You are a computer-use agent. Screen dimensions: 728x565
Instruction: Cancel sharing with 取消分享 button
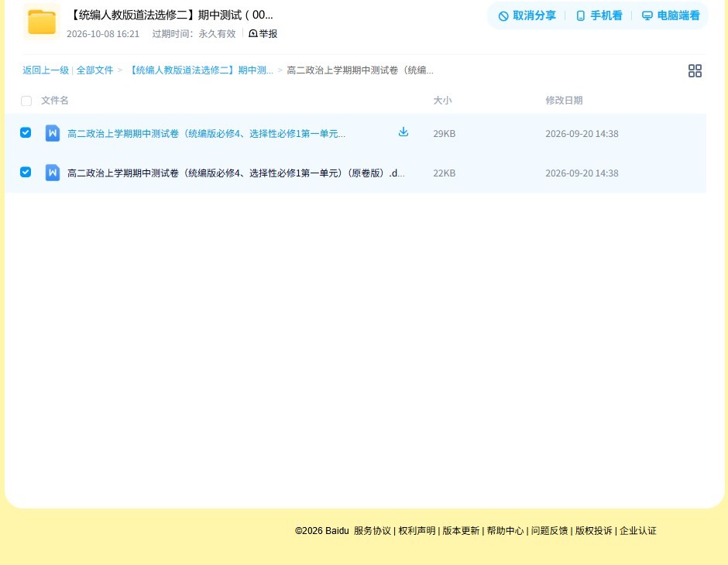pyautogui.click(x=527, y=15)
